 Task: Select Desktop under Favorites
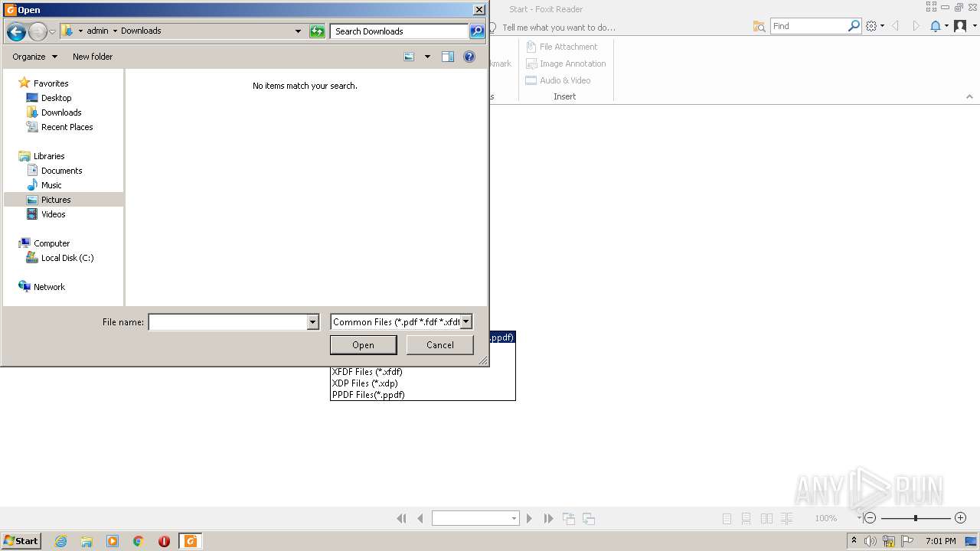[x=56, y=98]
